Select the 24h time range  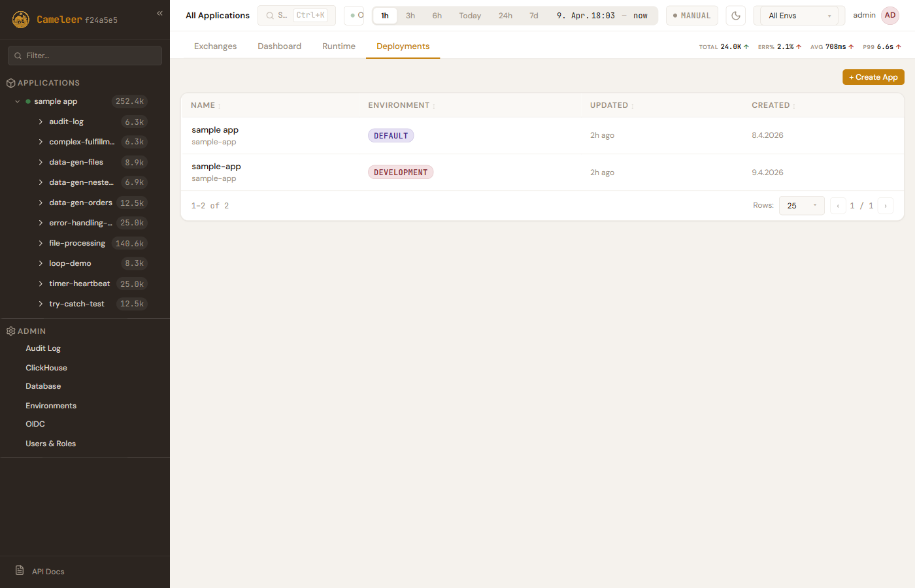(x=505, y=16)
